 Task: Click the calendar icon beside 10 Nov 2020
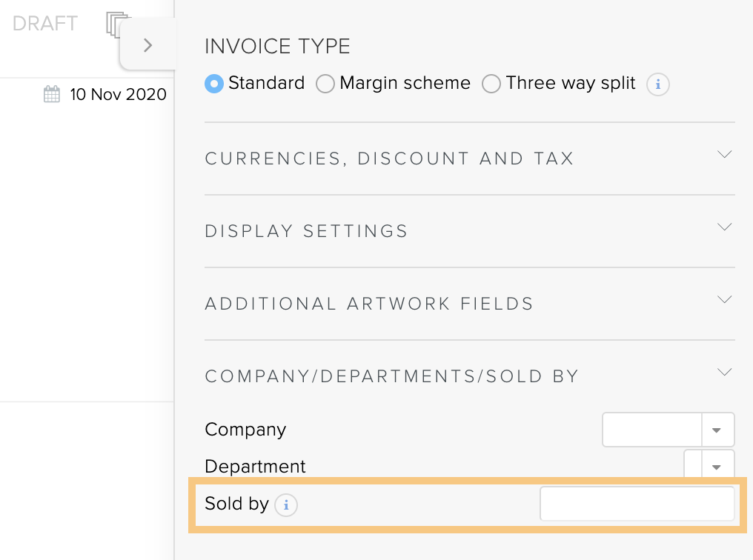click(x=52, y=94)
